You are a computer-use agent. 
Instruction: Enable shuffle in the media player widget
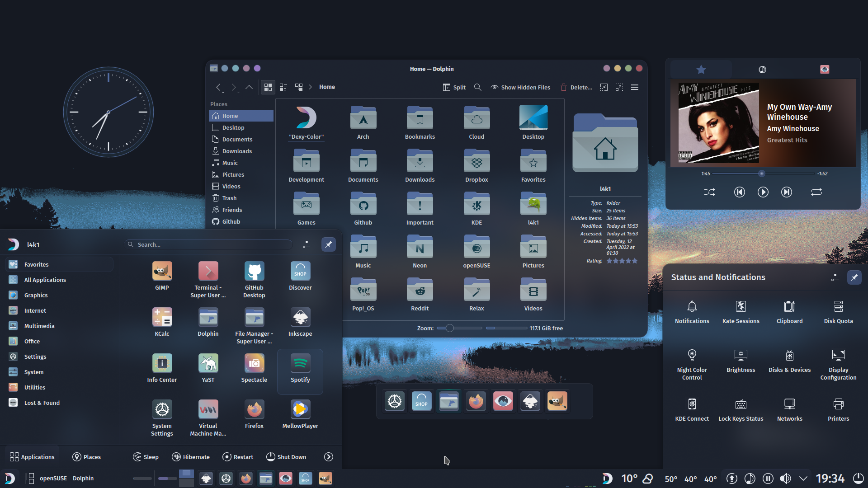click(709, 192)
